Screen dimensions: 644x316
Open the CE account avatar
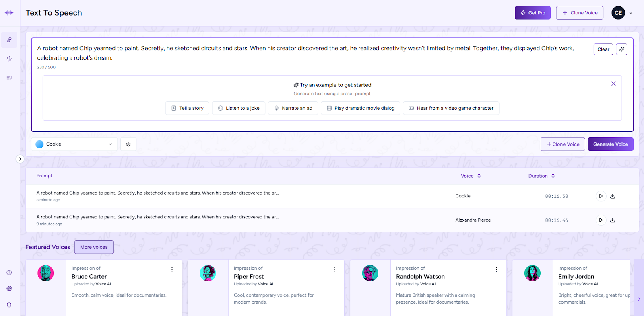pos(618,13)
